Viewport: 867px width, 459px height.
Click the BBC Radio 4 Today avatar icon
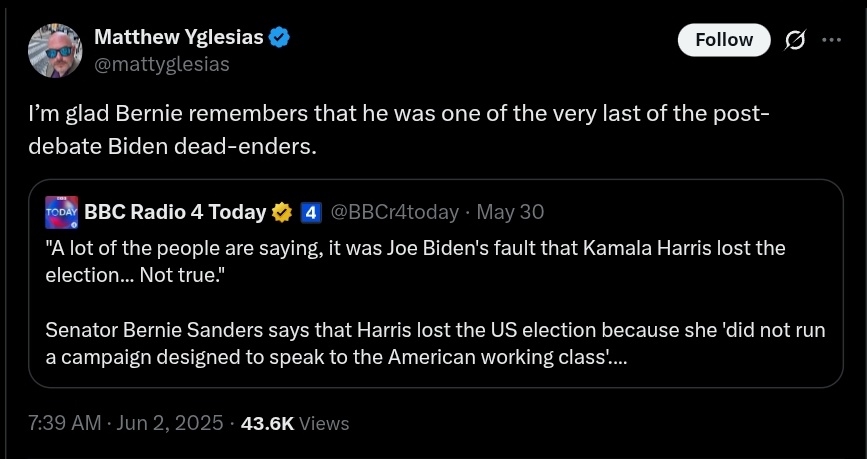point(61,212)
